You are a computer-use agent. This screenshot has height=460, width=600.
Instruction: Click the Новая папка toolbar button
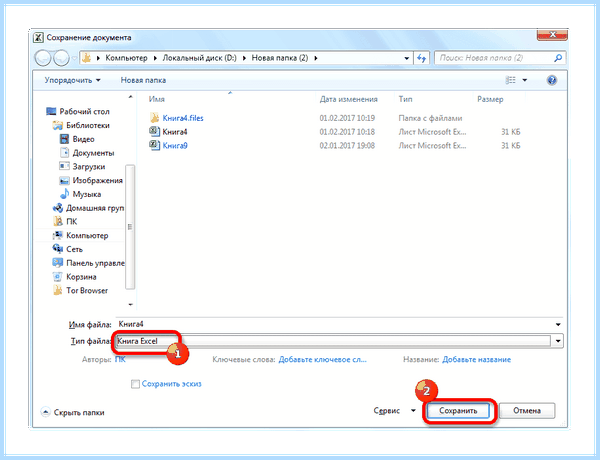pos(143,80)
